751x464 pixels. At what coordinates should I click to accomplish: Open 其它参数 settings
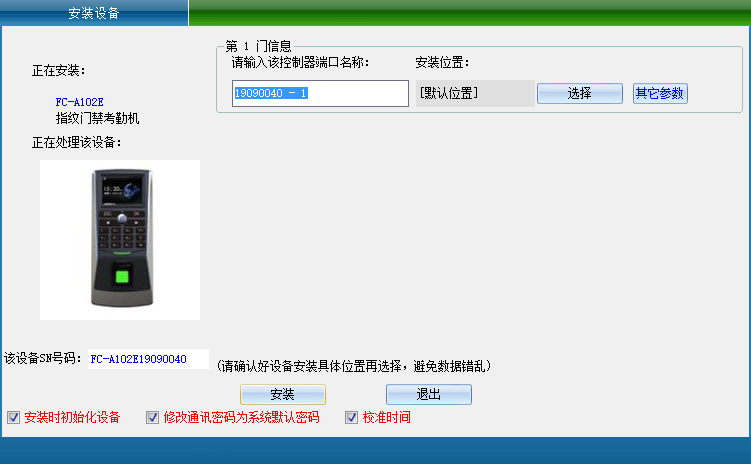660,93
